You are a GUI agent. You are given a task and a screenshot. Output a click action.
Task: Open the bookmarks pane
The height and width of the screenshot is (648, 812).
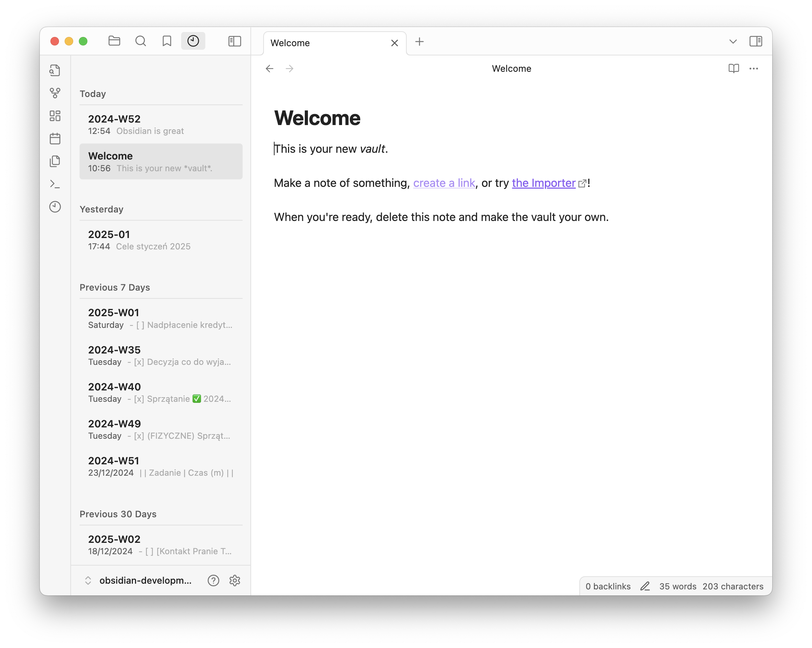coord(167,41)
